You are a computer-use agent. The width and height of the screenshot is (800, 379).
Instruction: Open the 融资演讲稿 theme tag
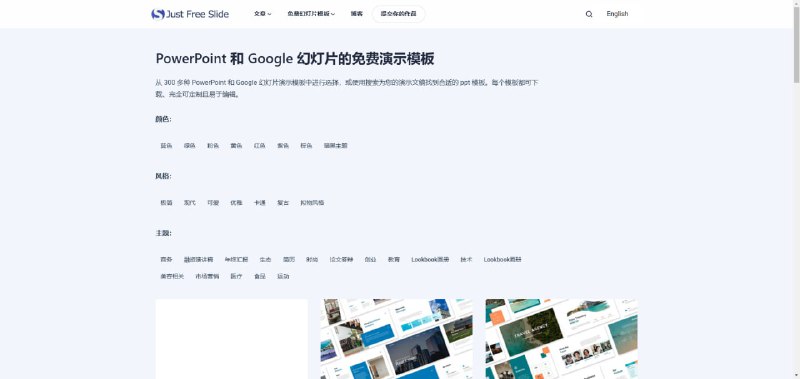tap(198, 260)
